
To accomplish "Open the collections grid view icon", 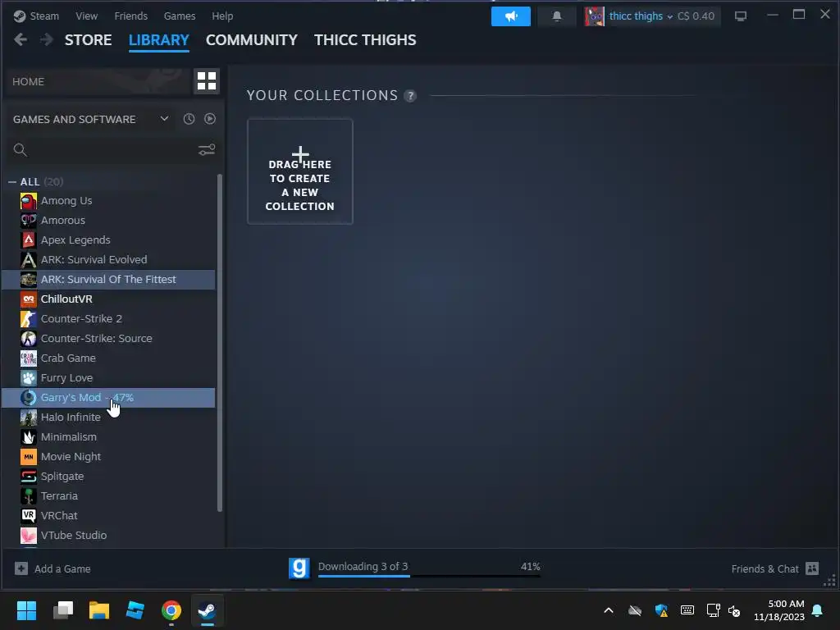I will (x=206, y=81).
